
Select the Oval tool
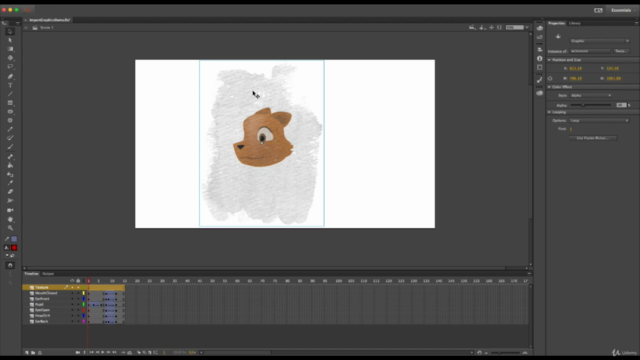[10, 111]
